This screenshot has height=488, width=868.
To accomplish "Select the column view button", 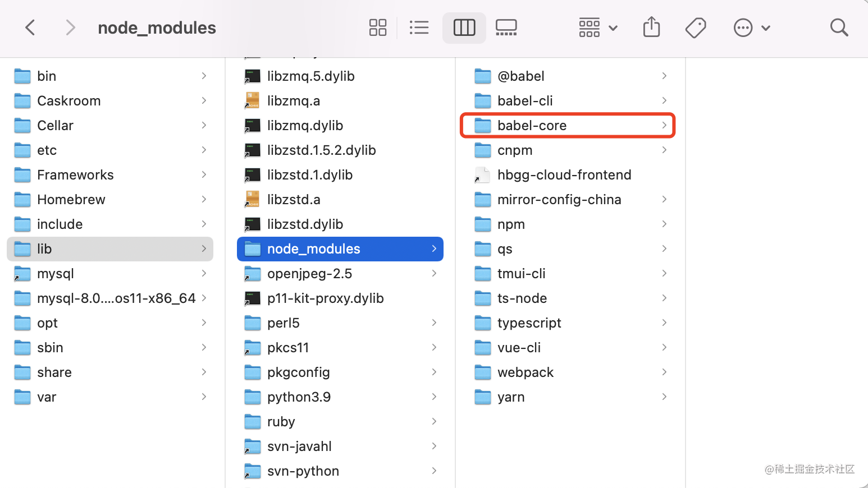I will tap(464, 27).
